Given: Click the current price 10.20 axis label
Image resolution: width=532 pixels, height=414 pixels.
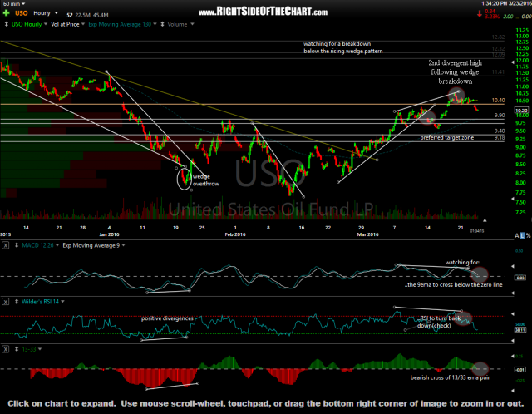Looking at the screenshot, I should pos(521,111).
